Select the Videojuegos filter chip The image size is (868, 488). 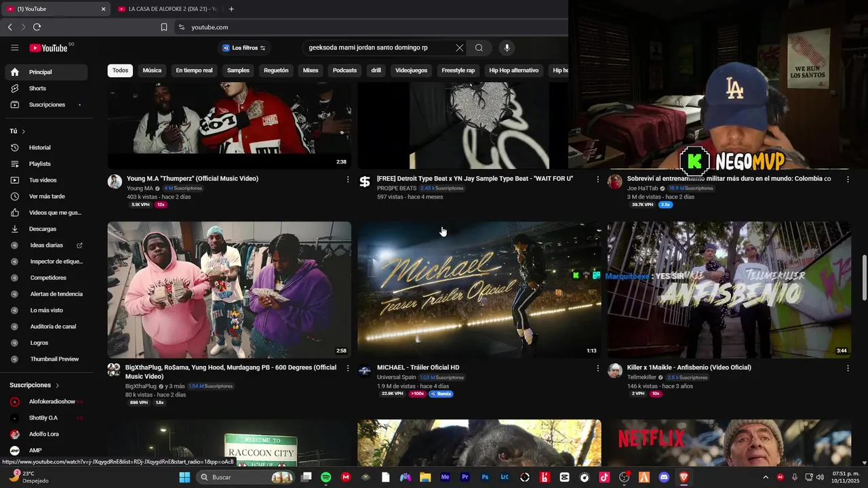pos(411,70)
